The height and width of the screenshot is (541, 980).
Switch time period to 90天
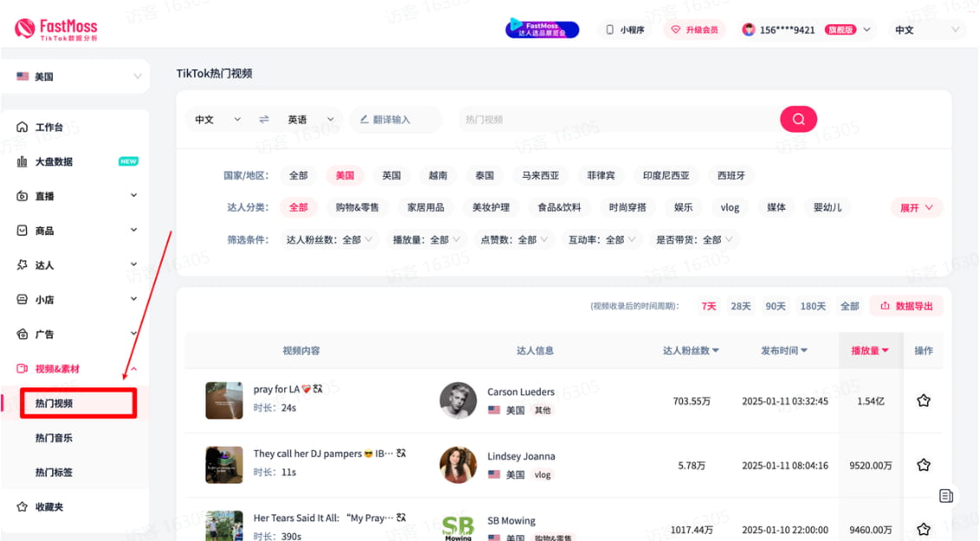tap(775, 306)
